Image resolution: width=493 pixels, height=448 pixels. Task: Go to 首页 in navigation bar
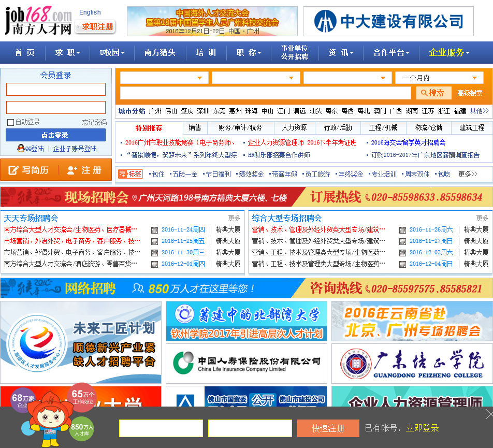tap(24, 52)
